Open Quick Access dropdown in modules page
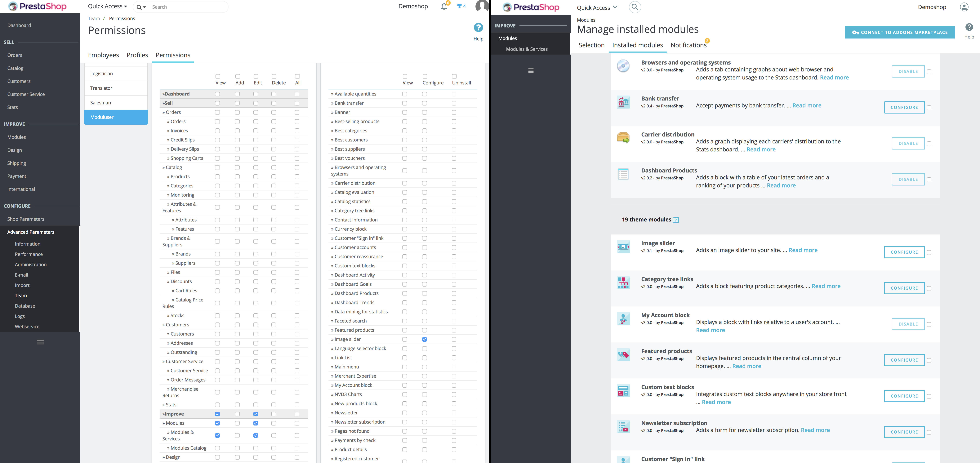 (x=597, y=8)
